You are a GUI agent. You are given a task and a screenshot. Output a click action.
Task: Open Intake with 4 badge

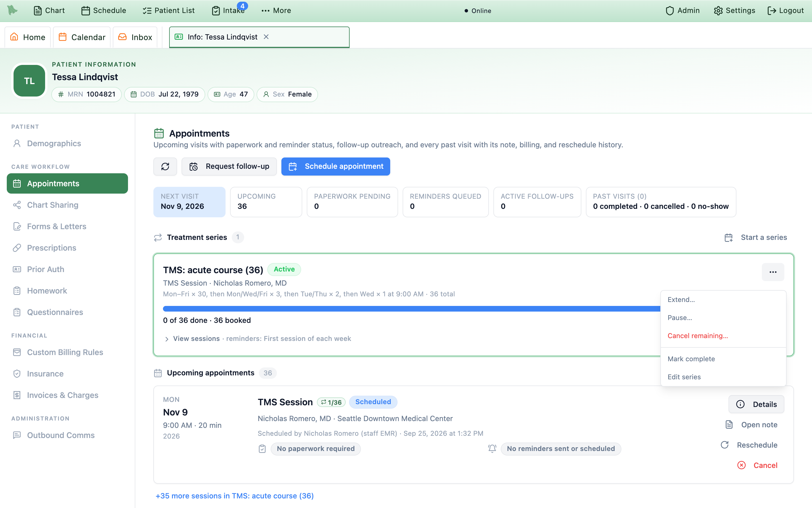[229, 10]
